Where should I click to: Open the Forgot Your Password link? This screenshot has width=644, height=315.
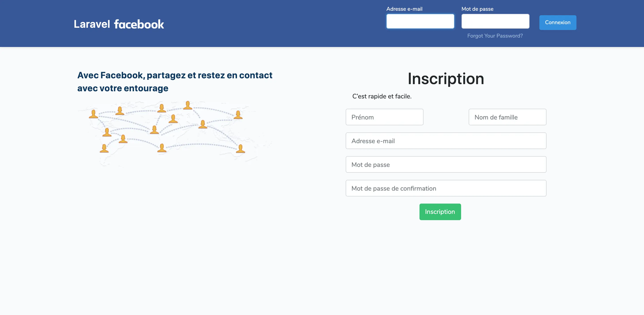click(x=495, y=36)
